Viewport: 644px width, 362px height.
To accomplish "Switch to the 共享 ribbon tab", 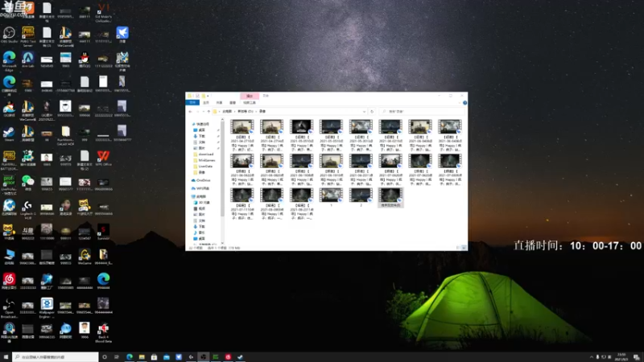I will (x=219, y=103).
